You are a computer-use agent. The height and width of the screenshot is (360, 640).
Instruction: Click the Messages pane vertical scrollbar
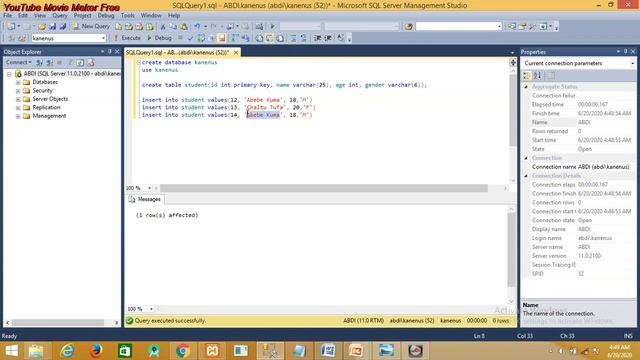pos(511,250)
